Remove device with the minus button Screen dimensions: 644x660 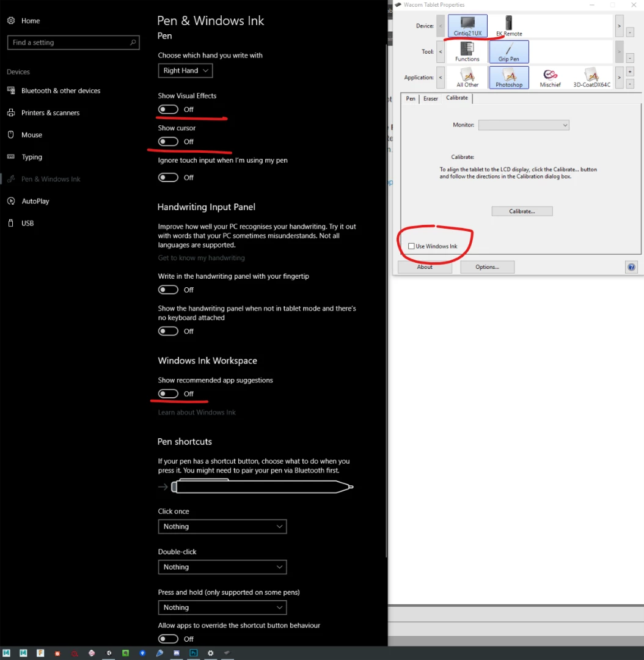(x=630, y=32)
